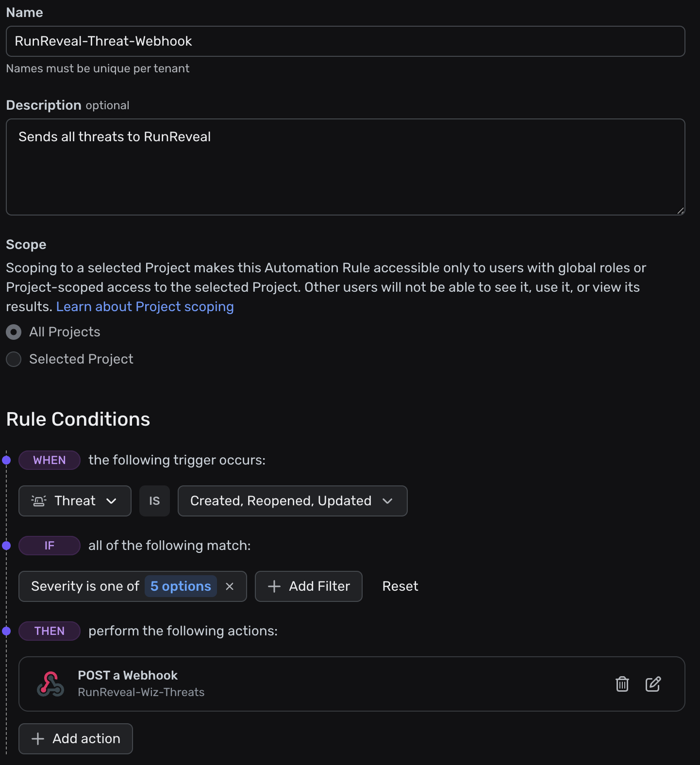The width and height of the screenshot is (700, 765).
Task: Click the Threat trigger icon
Action: pyautogui.click(x=39, y=500)
